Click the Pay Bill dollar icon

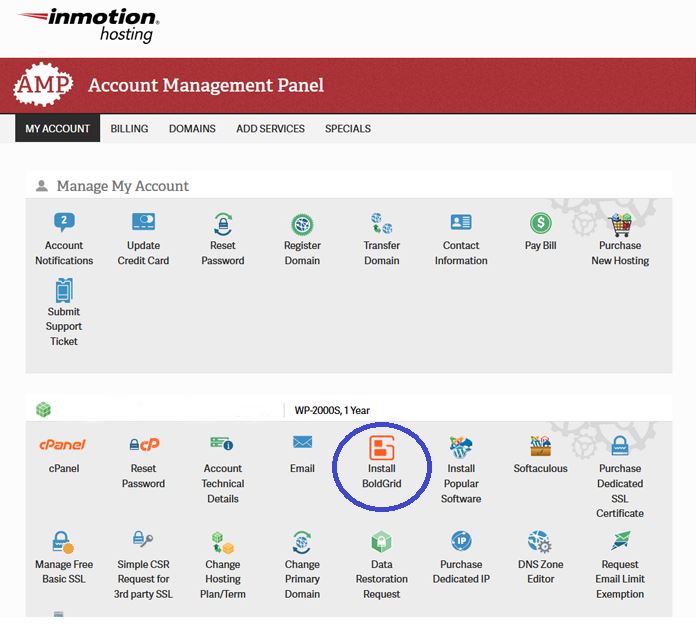point(540,223)
